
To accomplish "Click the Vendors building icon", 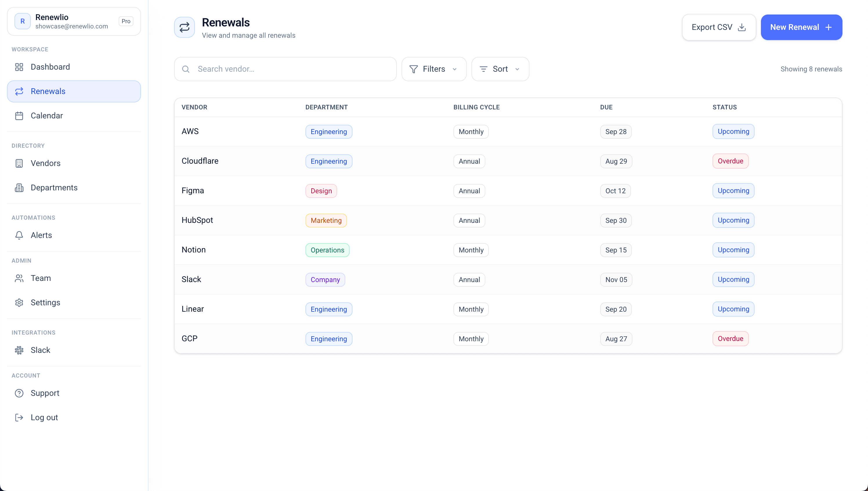I will click(x=19, y=163).
